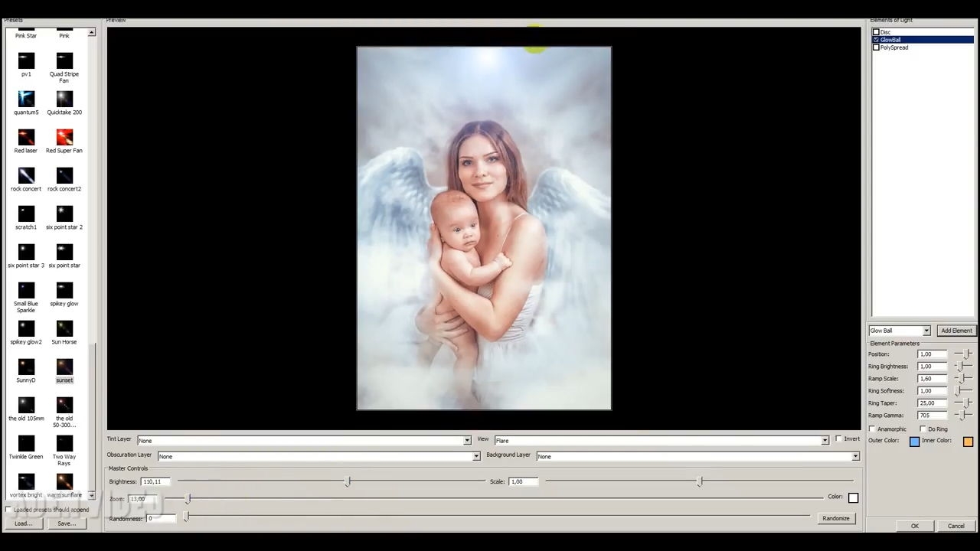Pick the Two Way Rays preset
The width and height of the screenshot is (980, 551).
(x=64, y=443)
